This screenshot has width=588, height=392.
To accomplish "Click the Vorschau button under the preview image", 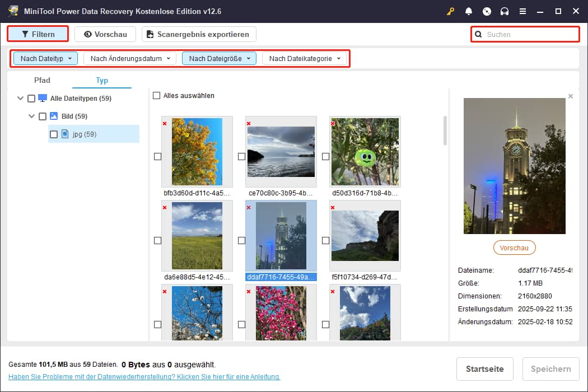I will pyautogui.click(x=514, y=247).
